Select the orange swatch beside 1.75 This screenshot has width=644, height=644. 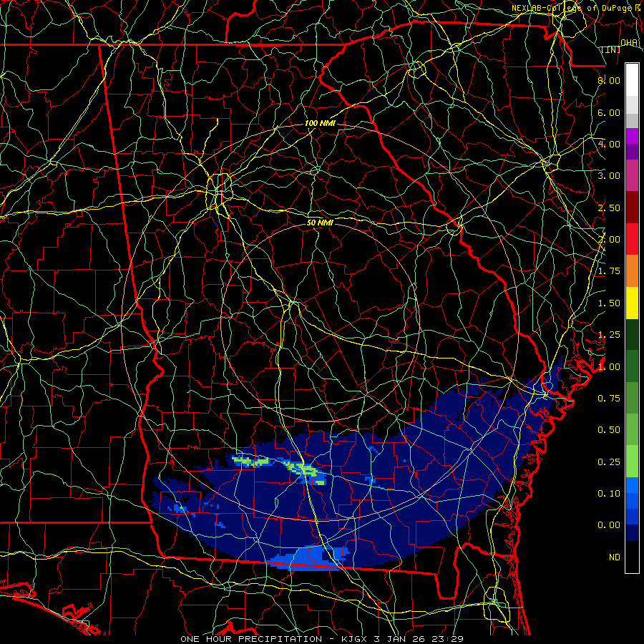[632, 271]
